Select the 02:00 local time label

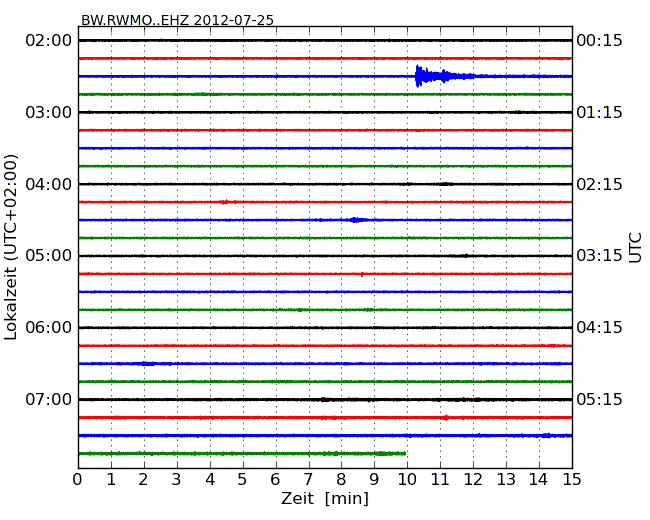49,41
